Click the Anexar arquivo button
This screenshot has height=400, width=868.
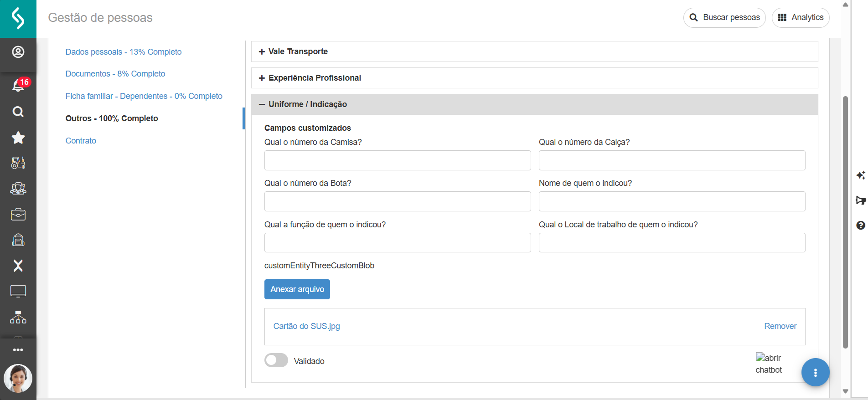297,289
